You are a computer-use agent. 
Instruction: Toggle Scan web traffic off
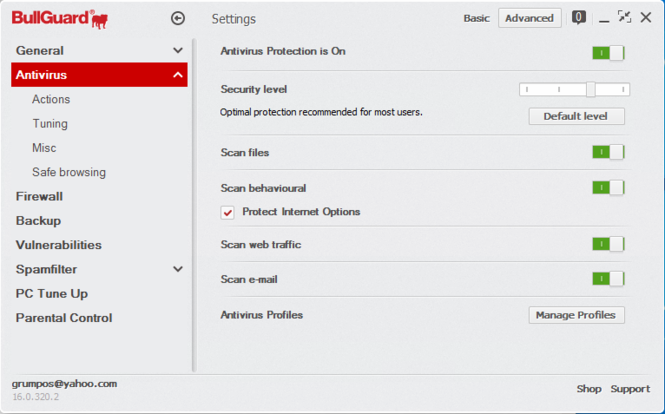(608, 244)
